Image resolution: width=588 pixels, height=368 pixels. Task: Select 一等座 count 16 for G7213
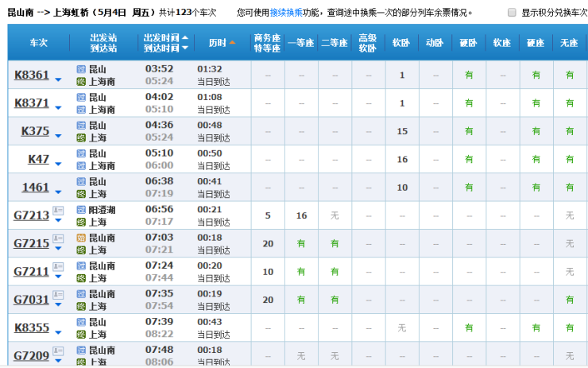[301, 215]
